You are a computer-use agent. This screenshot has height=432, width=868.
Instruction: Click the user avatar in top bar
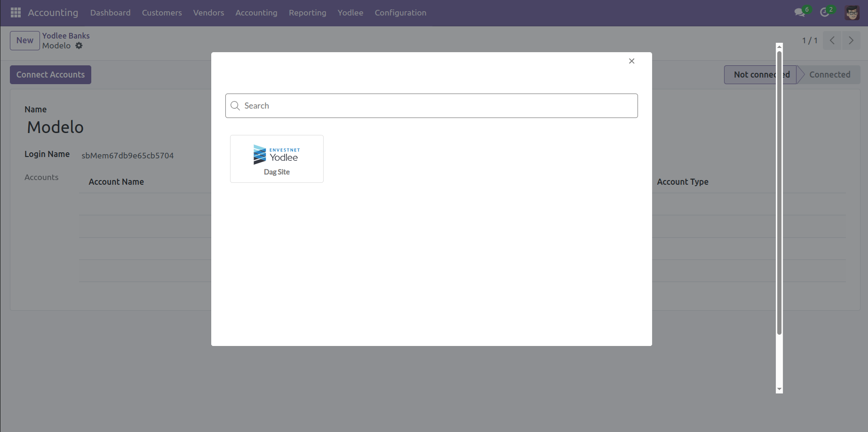pyautogui.click(x=852, y=13)
